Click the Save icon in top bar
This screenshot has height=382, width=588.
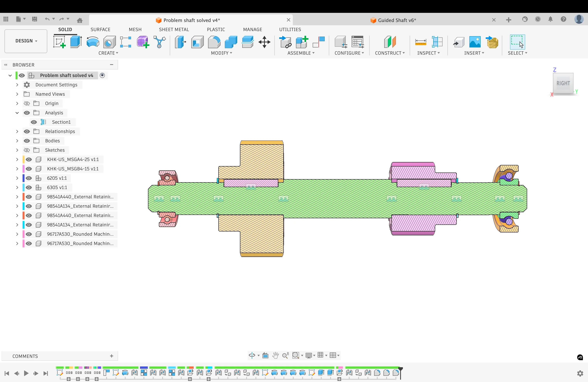(35, 19)
